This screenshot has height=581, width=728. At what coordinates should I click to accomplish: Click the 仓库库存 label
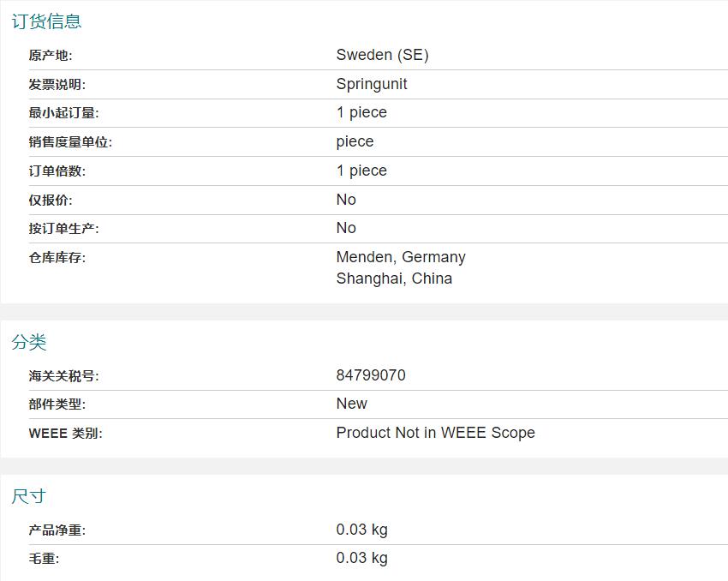[x=57, y=258]
